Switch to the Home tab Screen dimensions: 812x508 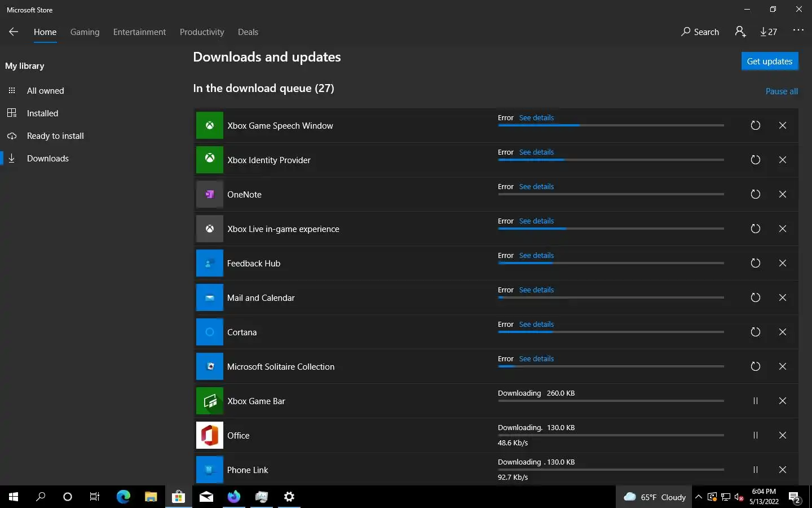point(45,32)
